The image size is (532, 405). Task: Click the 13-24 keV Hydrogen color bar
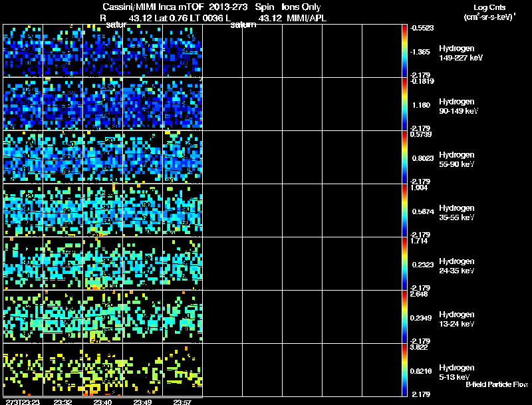[x=406, y=317]
